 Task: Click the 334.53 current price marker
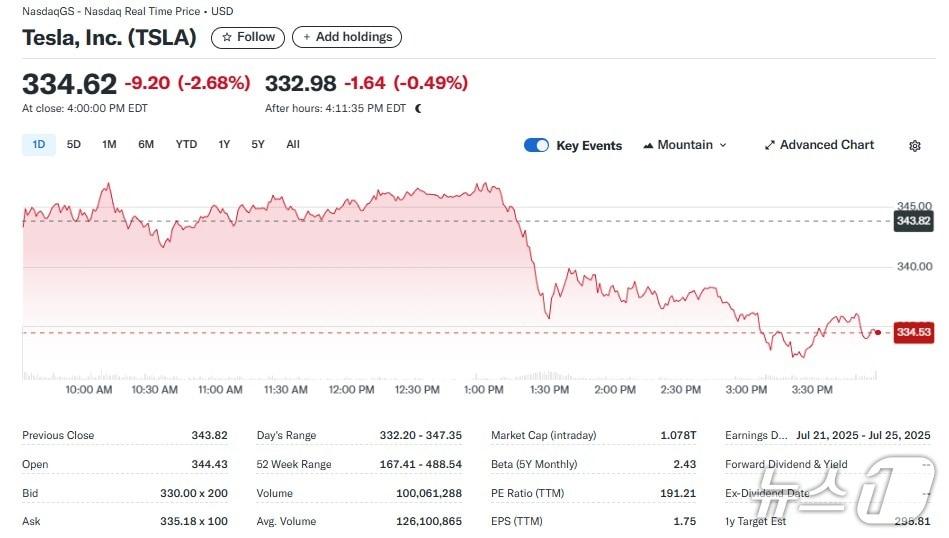[913, 332]
